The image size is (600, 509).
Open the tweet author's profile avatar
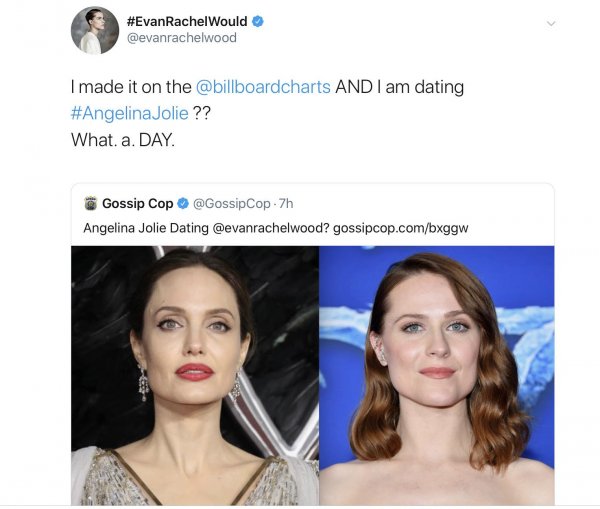coord(95,30)
